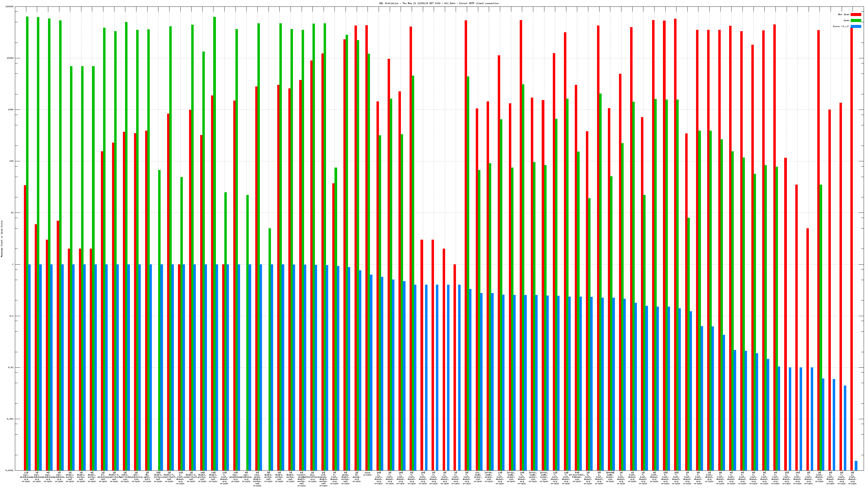The image size is (868, 488).
Task: Click the db.wpbl.info x-axis label
Action: coord(147,477)
